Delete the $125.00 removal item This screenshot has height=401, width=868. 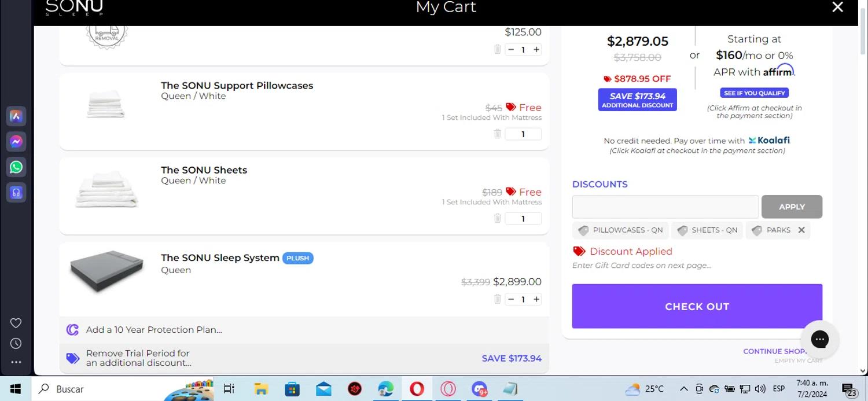click(x=497, y=49)
